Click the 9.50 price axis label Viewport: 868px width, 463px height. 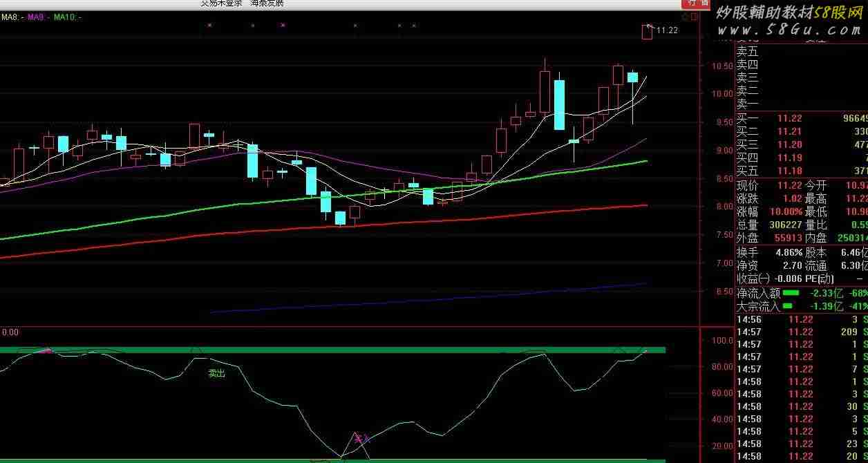pyautogui.click(x=724, y=122)
